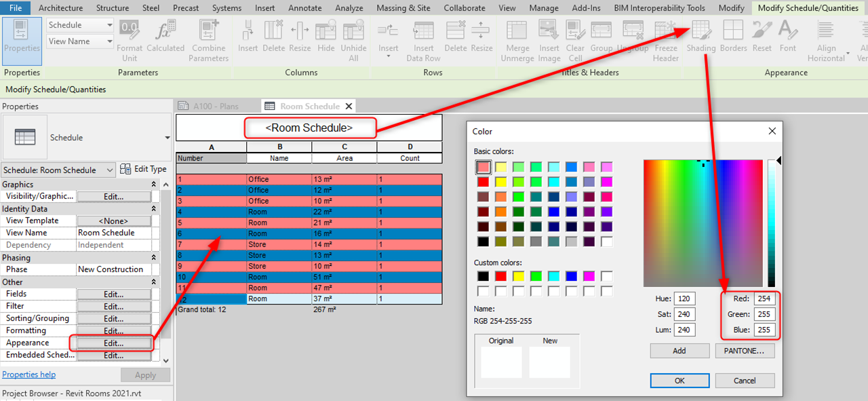Select the Font icon in Appearance panel

pos(787,31)
